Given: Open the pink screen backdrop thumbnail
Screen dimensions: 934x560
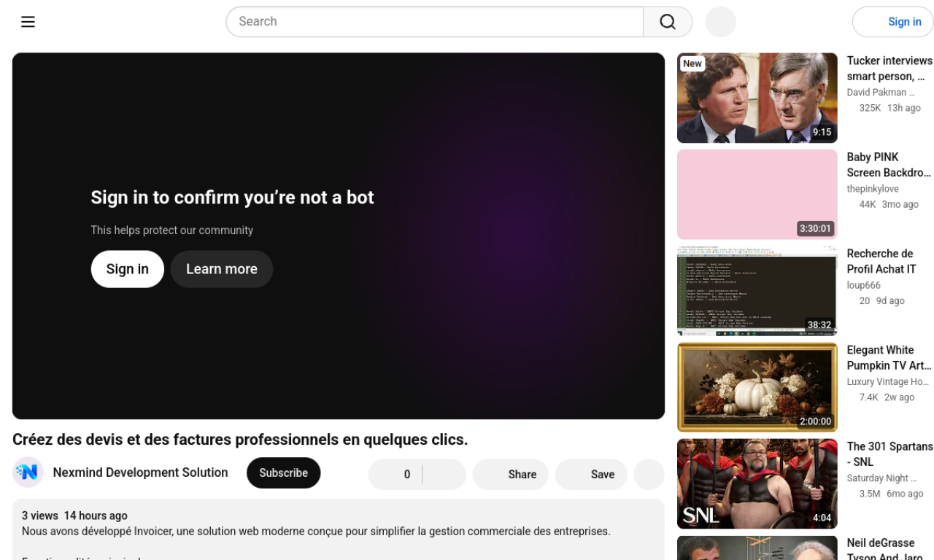Looking at the screenshot, I should (x=757, y=194).
